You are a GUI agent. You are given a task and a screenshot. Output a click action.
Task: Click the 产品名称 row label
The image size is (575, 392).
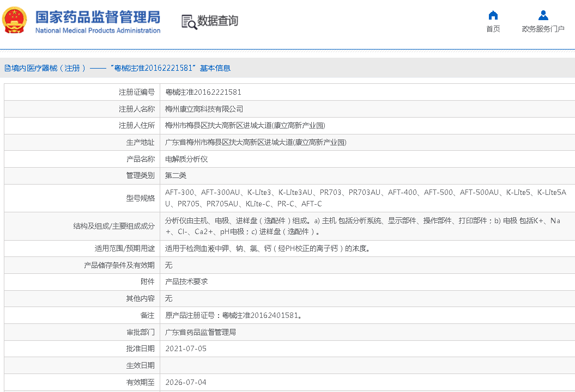click(141, 159)
